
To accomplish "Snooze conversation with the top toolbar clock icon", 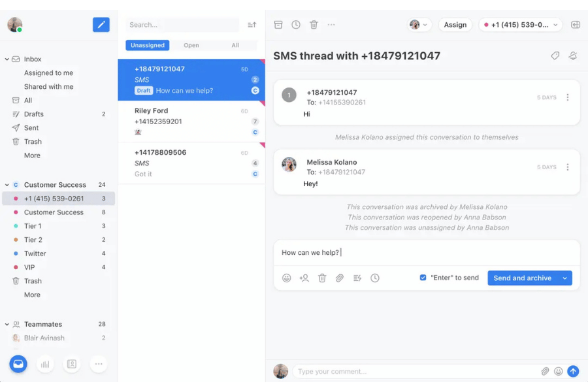I will (296, 25).
